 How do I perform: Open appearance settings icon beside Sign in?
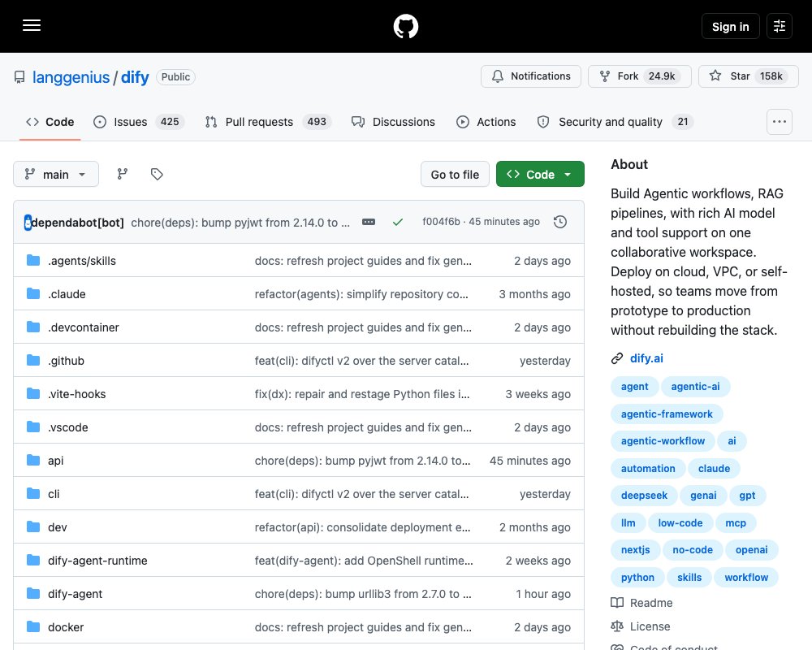click(x=780, y=26)
